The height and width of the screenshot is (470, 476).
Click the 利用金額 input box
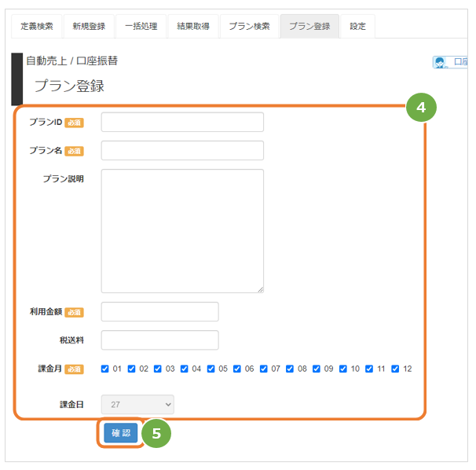160,312
